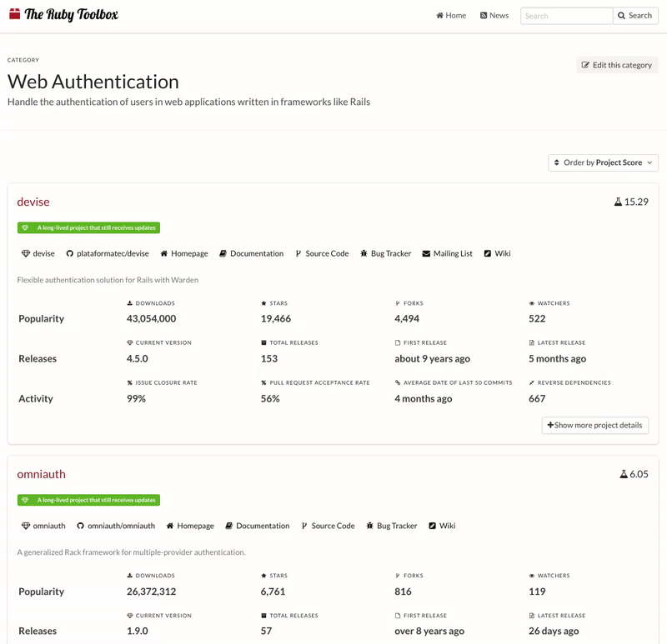Click omniauth description generalized Rack framework text
This screenshot has height=644, width=667.
click(x=131, y=552)
